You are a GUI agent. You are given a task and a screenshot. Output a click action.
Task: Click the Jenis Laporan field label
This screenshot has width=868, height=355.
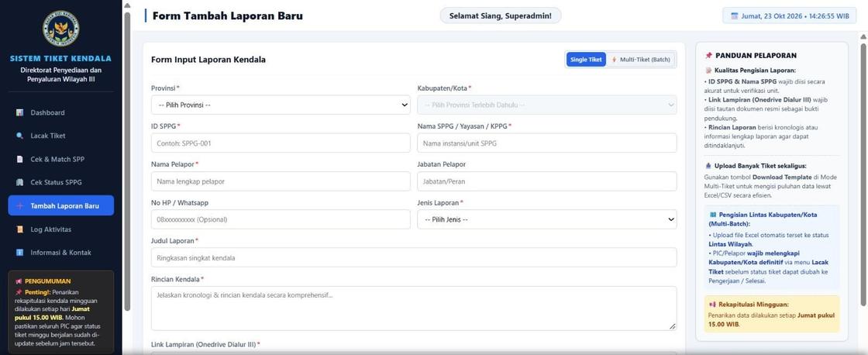tap(440, 203)
